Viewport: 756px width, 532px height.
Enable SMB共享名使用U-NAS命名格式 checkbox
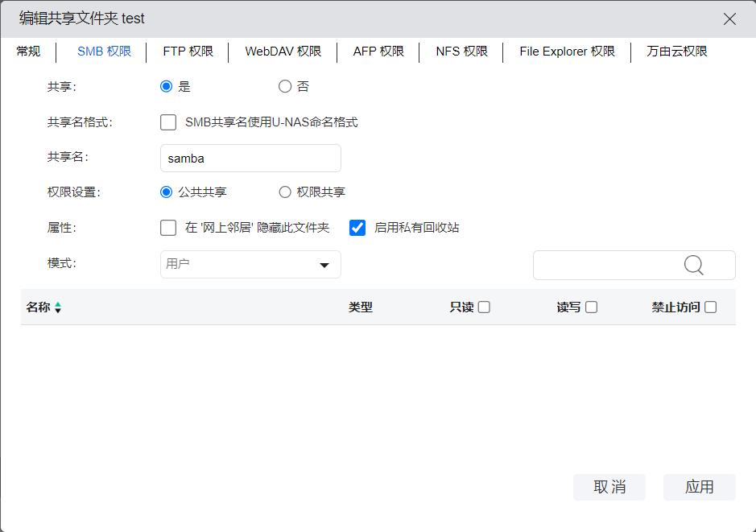(168, 122)
